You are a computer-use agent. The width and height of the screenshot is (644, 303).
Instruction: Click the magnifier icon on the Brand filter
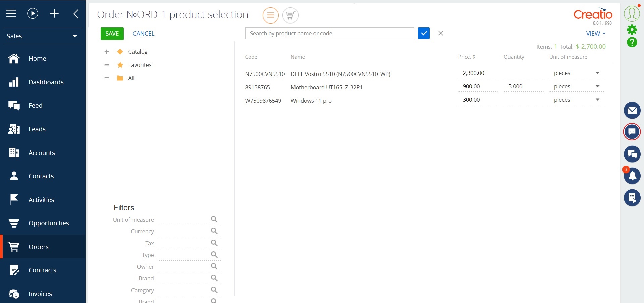[214, 278]
